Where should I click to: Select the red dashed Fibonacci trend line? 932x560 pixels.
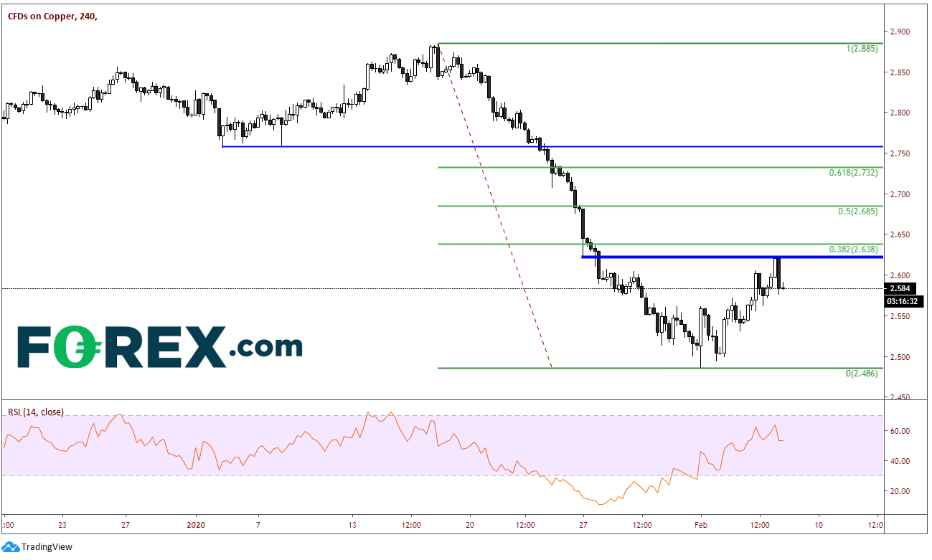[494, 207]
